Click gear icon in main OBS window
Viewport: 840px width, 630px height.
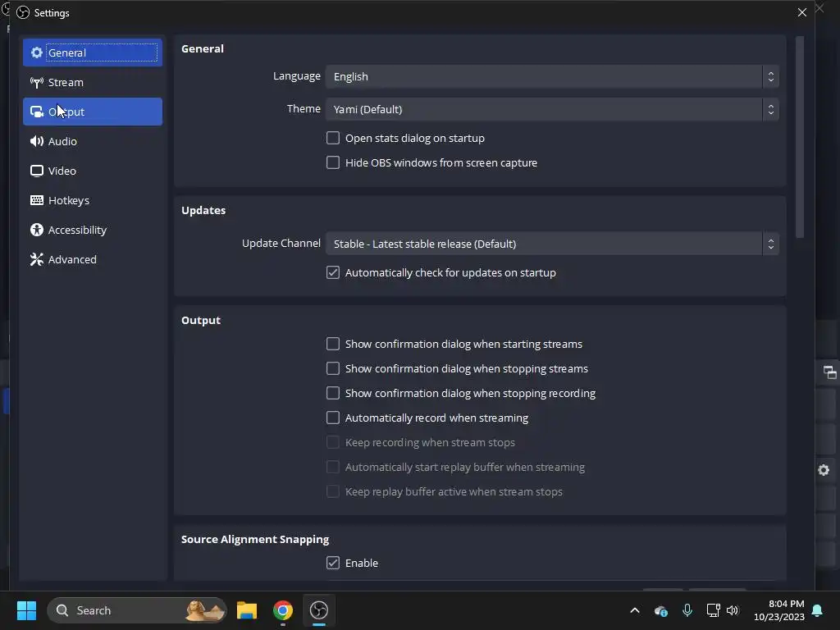824,470
